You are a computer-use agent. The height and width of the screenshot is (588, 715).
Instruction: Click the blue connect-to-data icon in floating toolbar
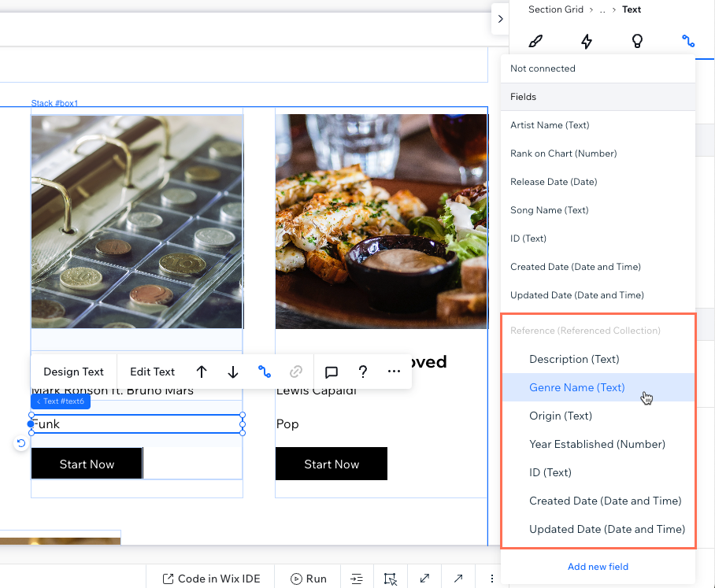coord(265,372)
